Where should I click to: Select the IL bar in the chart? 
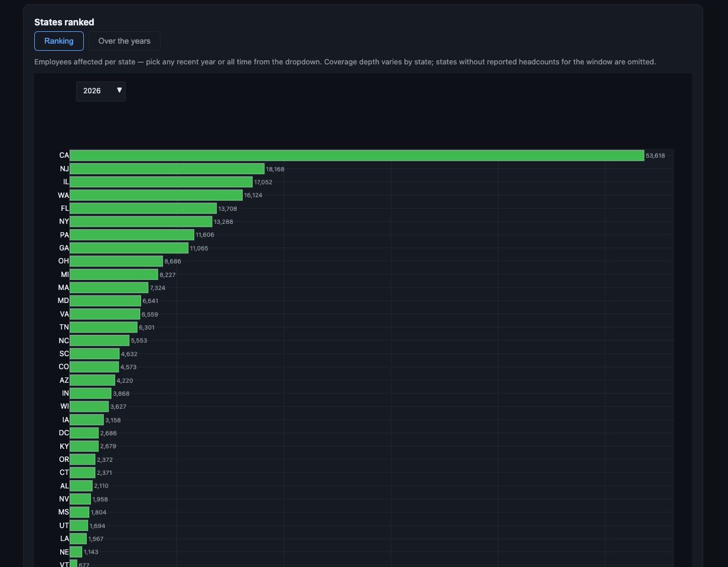point(161,182)
